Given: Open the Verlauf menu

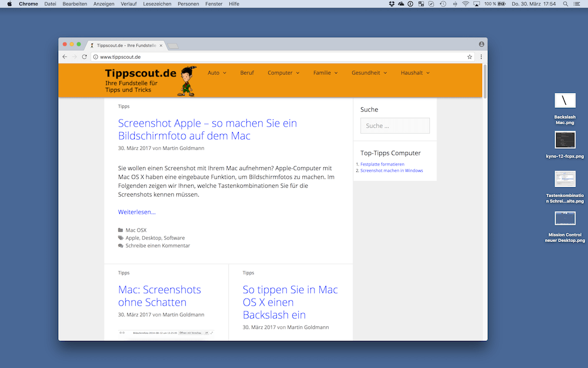Looking at the screenshot, I should point(129,4).
